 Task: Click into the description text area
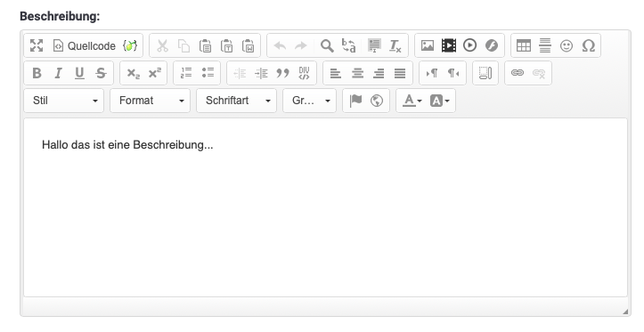pos(325,207)
